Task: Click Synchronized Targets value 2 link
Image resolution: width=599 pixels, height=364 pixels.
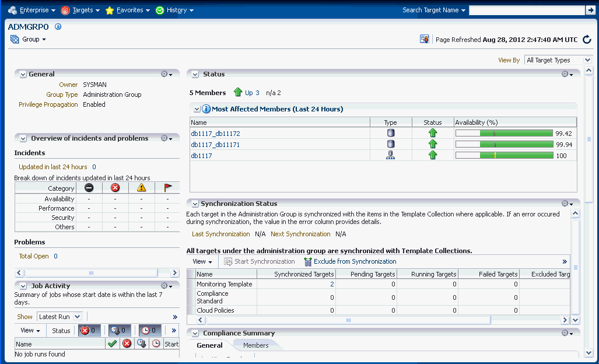Action: click(332, 284)
